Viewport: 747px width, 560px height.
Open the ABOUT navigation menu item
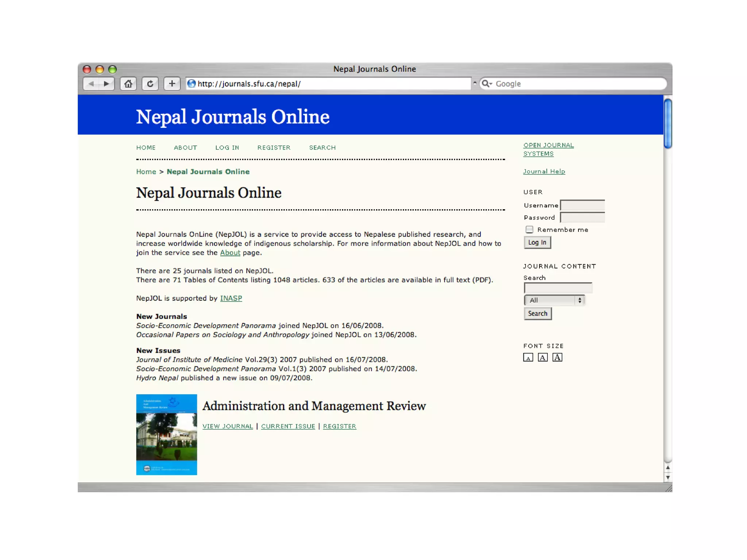click(x=185, y=148)
